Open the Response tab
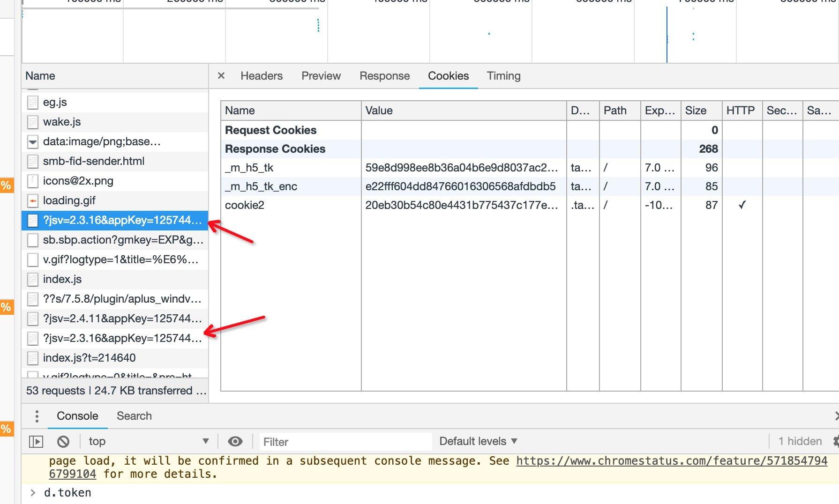Viewport: 839px width, 504px height. point(385,76)
